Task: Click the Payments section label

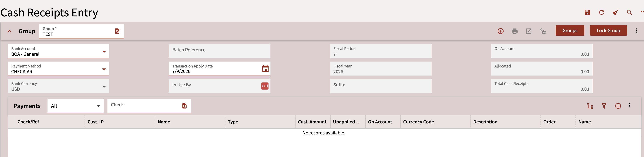Action: 27,106
